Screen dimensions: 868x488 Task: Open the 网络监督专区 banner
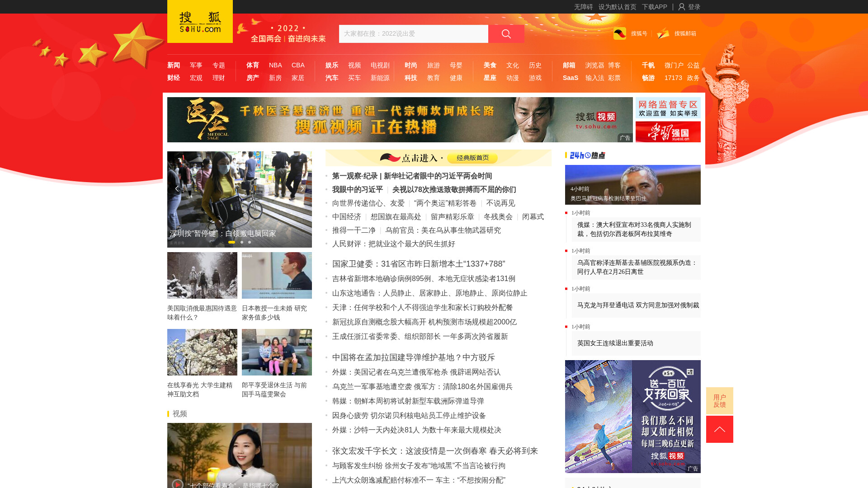(668, 108)
